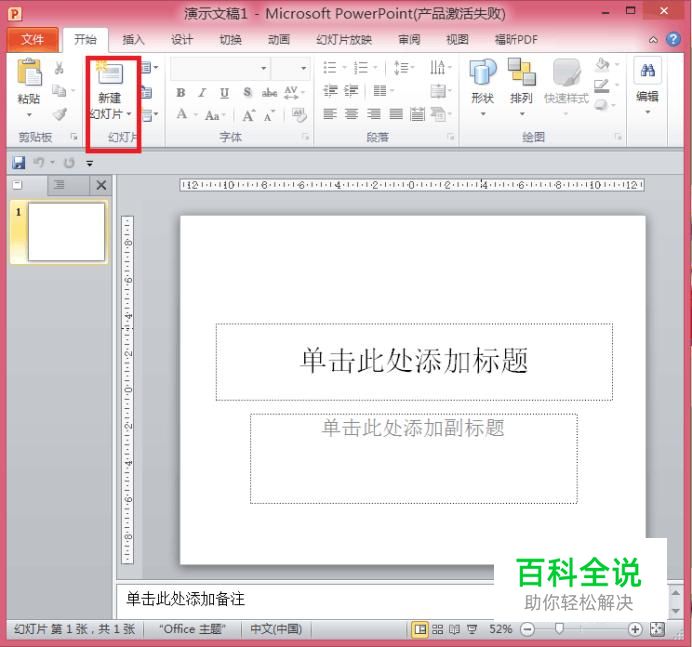Image resolution: width=692 pixels, height=647 pixels.
Task: Click the Copy icon
Action: tap(59, 91)
